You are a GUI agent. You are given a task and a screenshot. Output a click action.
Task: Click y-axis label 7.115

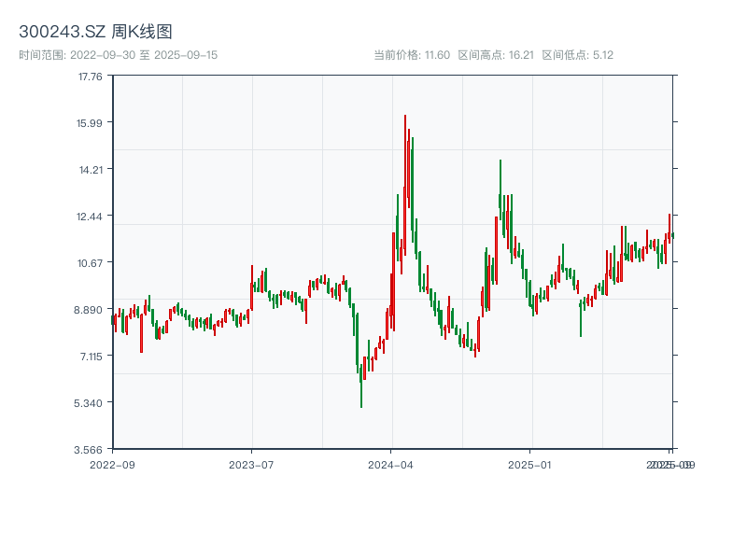click(91, 357)
